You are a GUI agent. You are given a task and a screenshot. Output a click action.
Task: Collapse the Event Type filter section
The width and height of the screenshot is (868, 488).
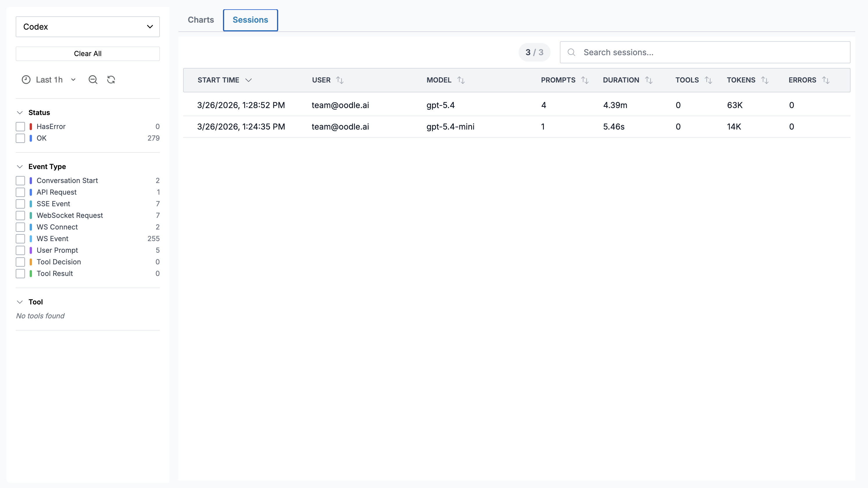tap(20, 167)
